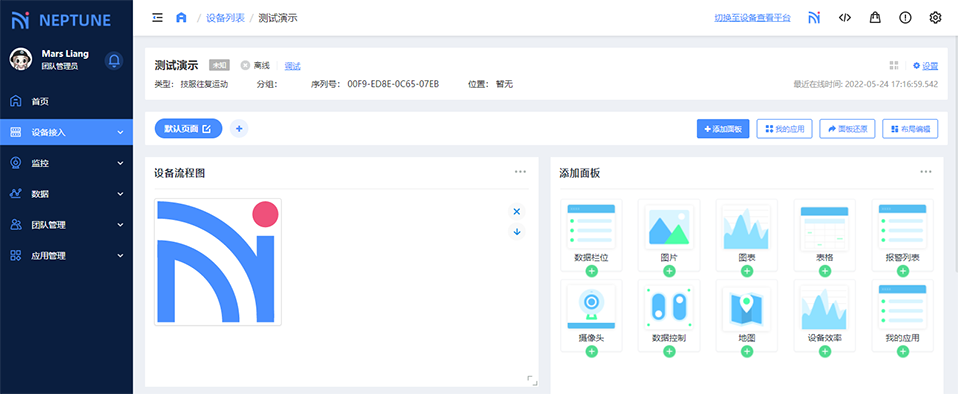Click the 调试 link
This screenshot has width=958, height=394.
click(x=293, y=66)
